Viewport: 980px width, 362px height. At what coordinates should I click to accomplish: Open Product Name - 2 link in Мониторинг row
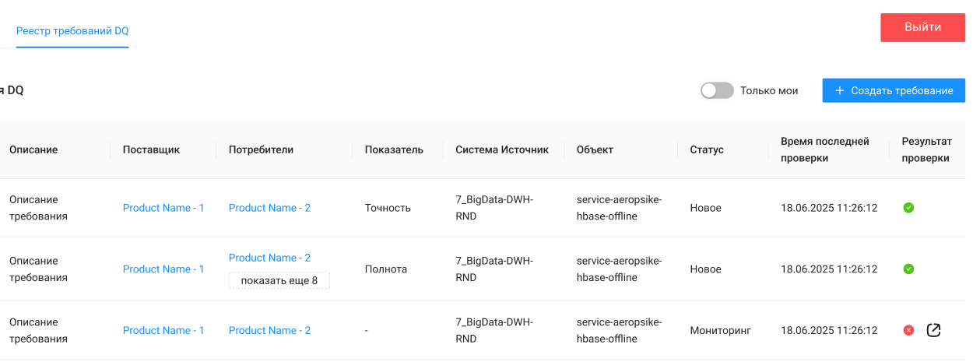pyautogui.click(x=269, y=330)
